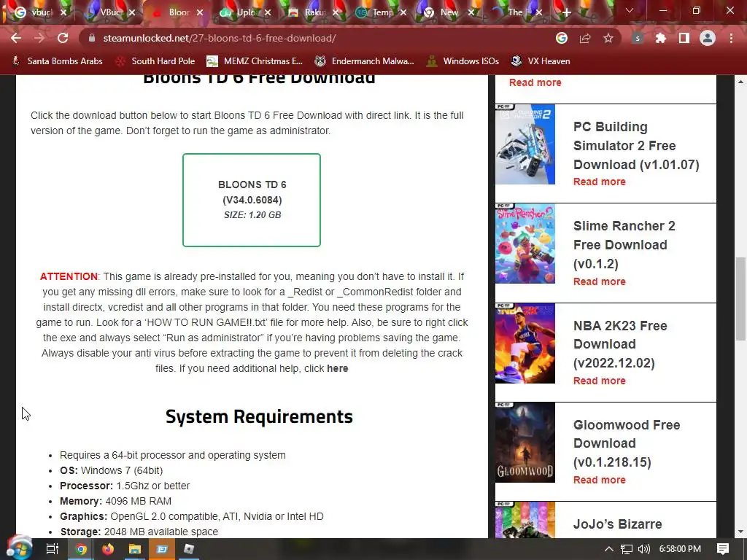747x560 pixels.
Task: Go back to the previous page
Action: [16, 38]
